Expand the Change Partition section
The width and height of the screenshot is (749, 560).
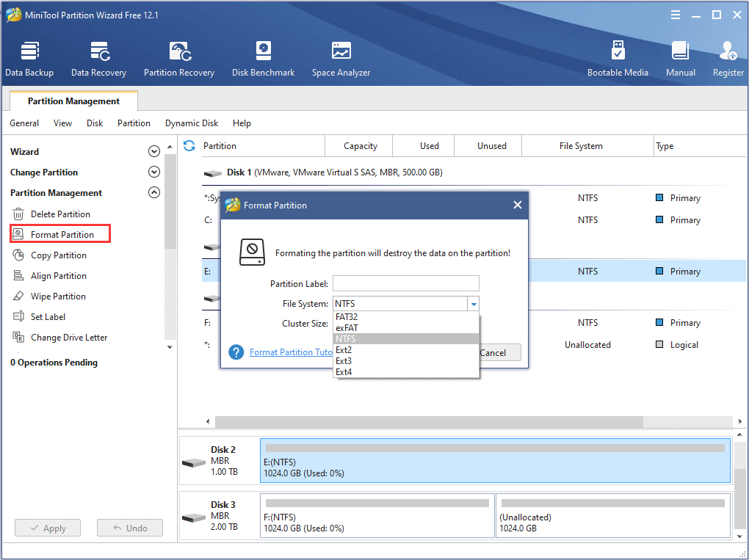(x=153, y=172)
